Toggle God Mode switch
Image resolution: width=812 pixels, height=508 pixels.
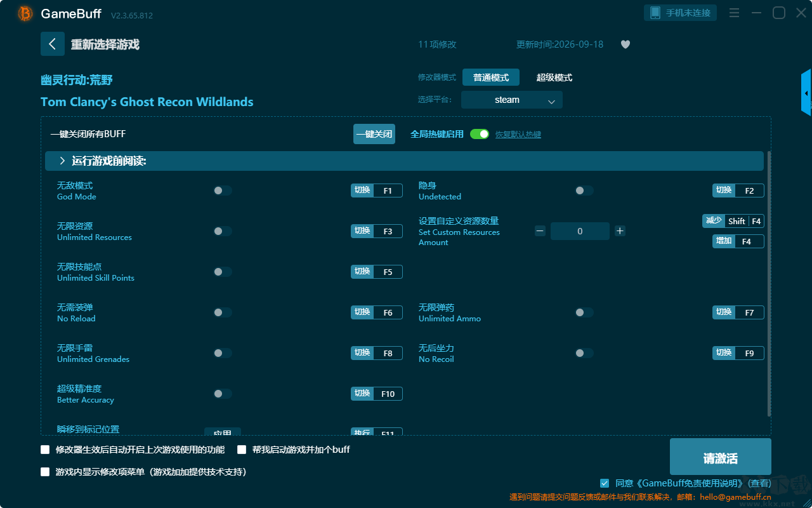(223, 190)
